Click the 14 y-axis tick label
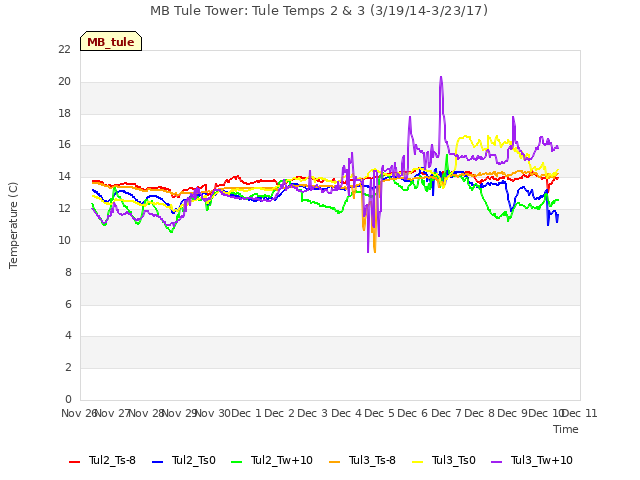 tap(64, 176)
